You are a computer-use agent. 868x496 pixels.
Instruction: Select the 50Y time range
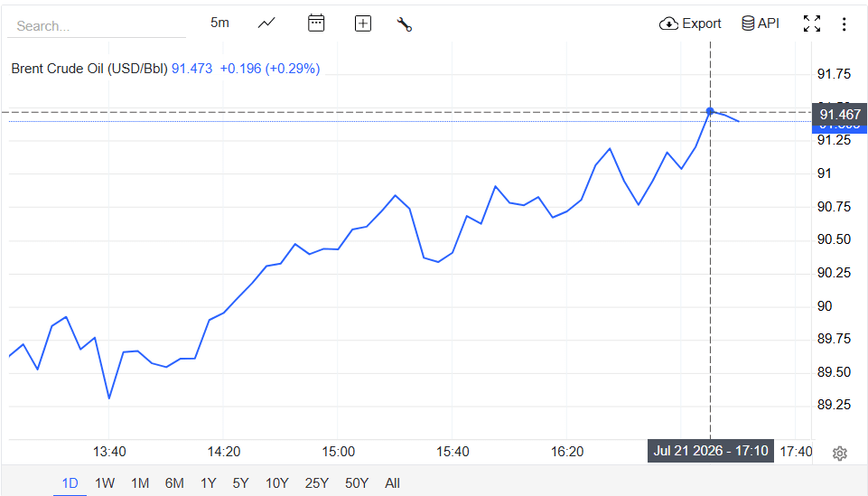[357, 483]
